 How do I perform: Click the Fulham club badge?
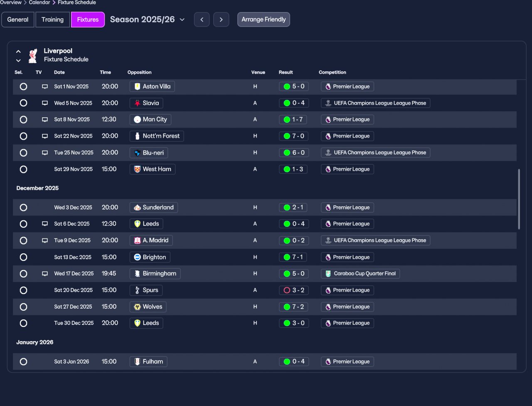pyautogui.click(x=137, y=361)
